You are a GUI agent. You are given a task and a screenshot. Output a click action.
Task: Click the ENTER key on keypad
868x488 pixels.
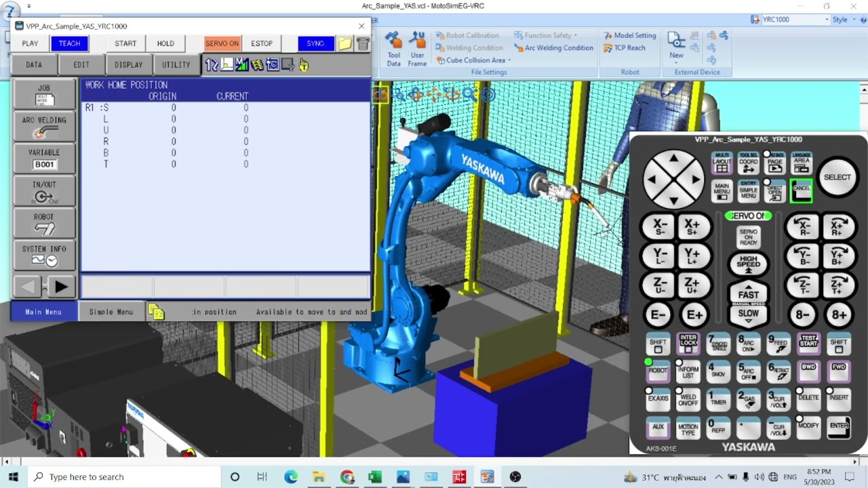(x=839, y=428)
